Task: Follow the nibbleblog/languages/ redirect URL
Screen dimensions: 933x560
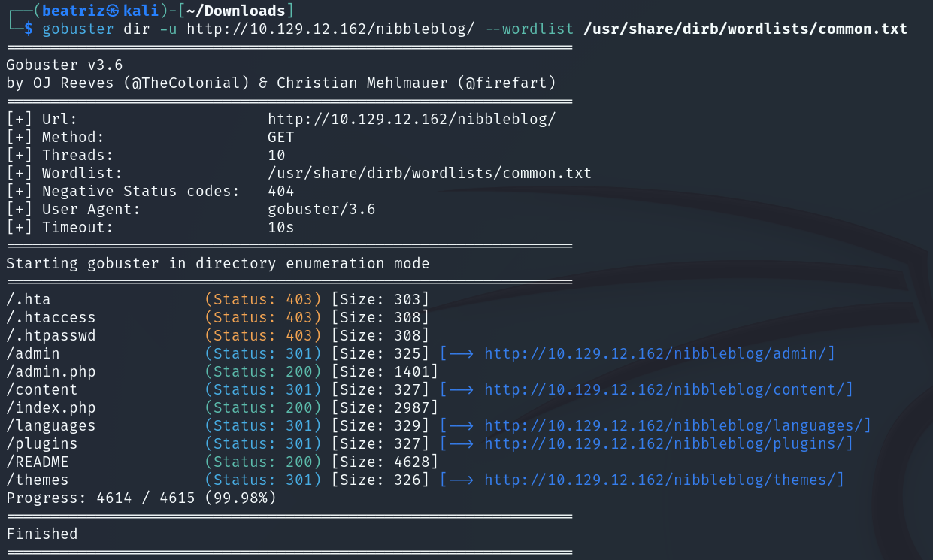Action: (677, 425)
